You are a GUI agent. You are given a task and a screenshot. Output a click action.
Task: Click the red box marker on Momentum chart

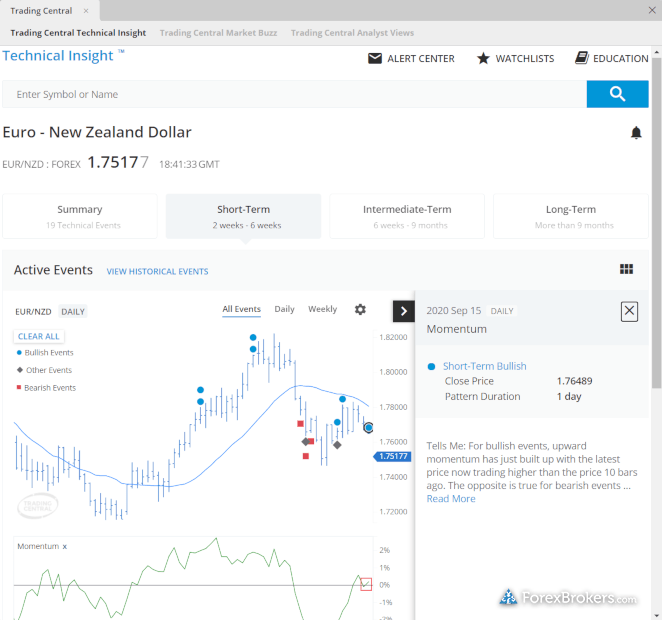coord(366,585)
